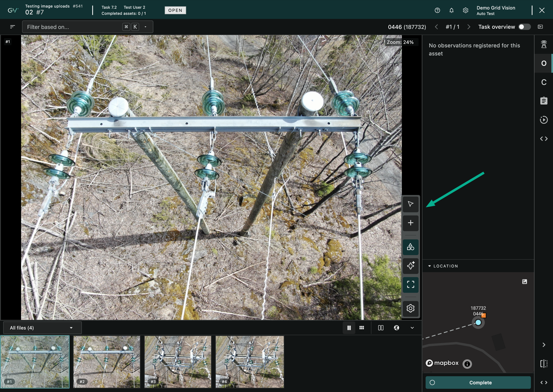This screenshot has width=553, height=392.
Task: Click the fit-to-screen frame tool
Action: tap(411, 285)
